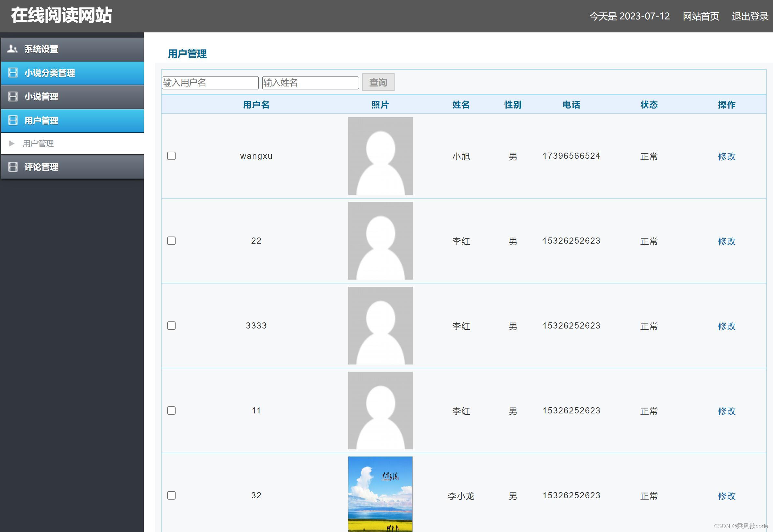
Task: Click the film icon next to 评论管理
Action: [13, 167]
